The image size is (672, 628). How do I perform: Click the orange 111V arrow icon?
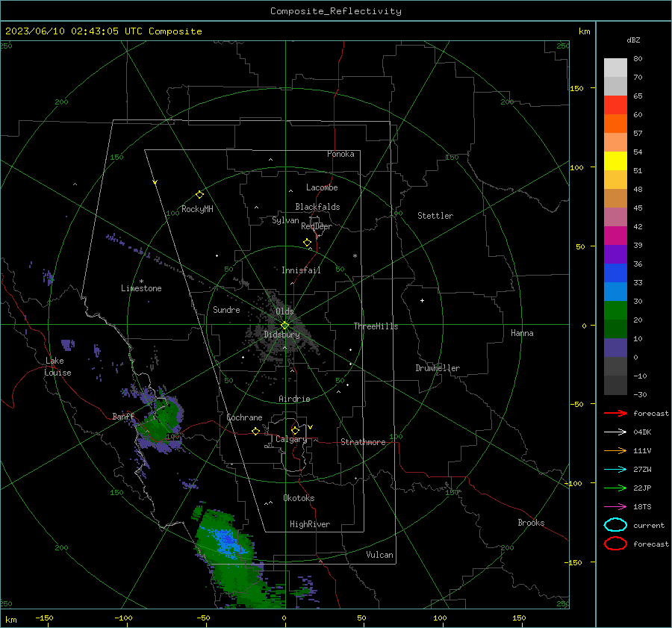pos(615,450)
